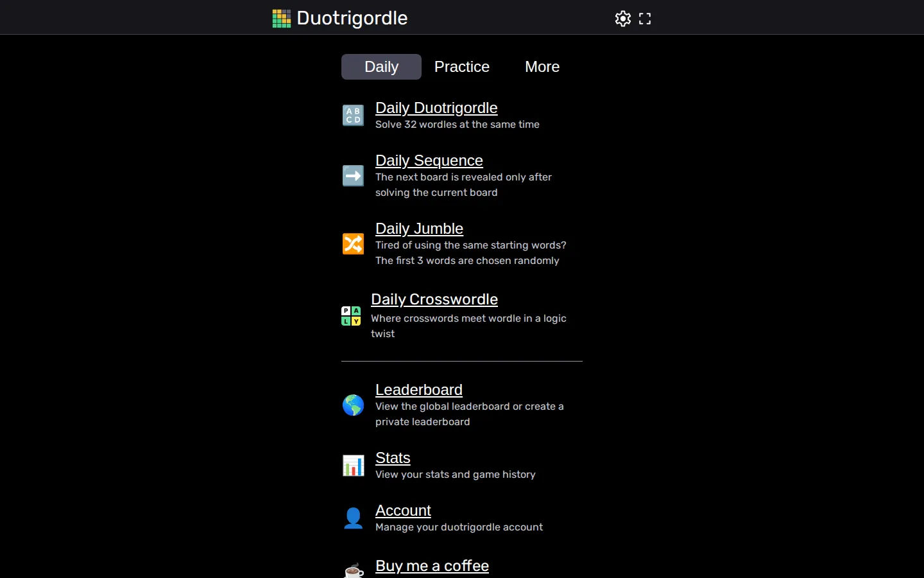This screenshot has height=578, width=924.
Task: Click the globe icon beside Leaderboard
Action: [353, 405]
